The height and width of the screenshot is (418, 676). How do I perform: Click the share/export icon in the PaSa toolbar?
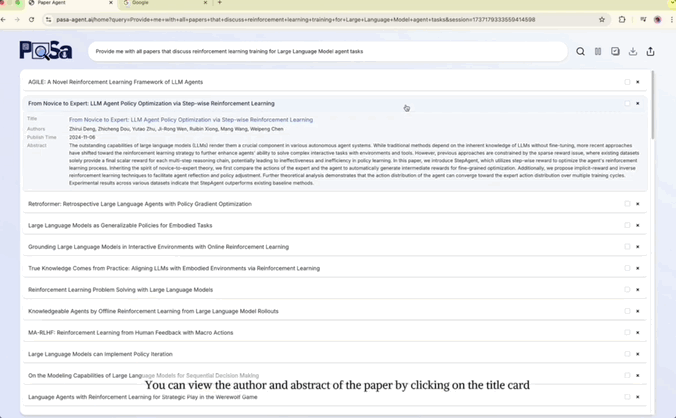coord(650,52)
